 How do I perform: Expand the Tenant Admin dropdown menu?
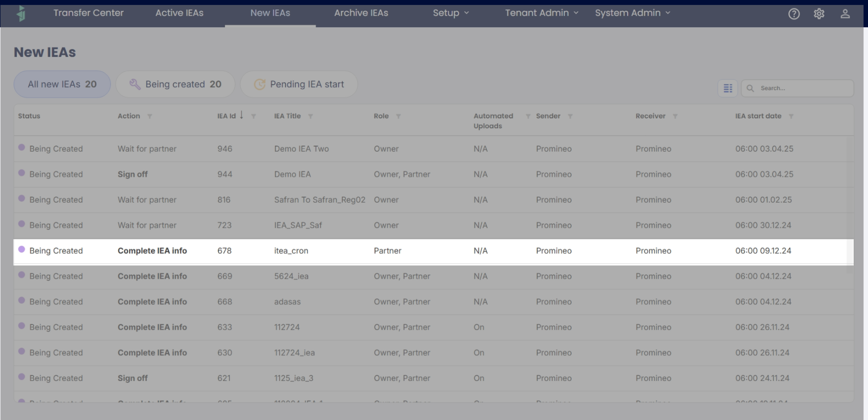[541, 13]
